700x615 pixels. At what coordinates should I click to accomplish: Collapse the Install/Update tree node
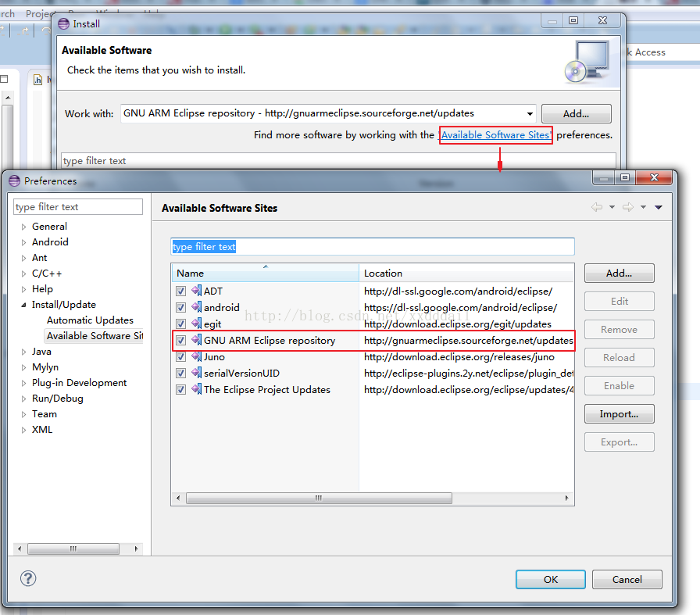23,305
